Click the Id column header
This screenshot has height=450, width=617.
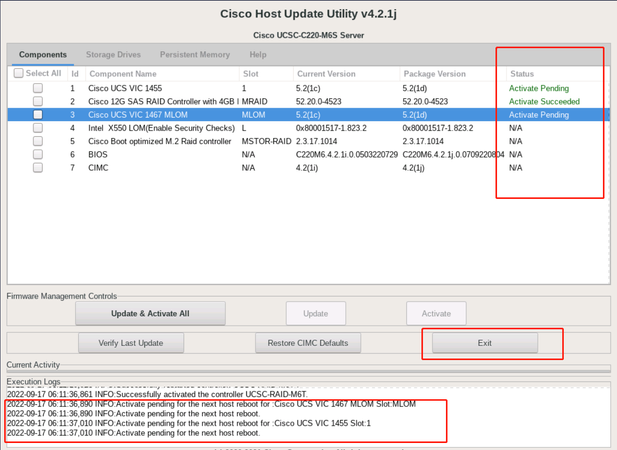(x=75, y=74)
